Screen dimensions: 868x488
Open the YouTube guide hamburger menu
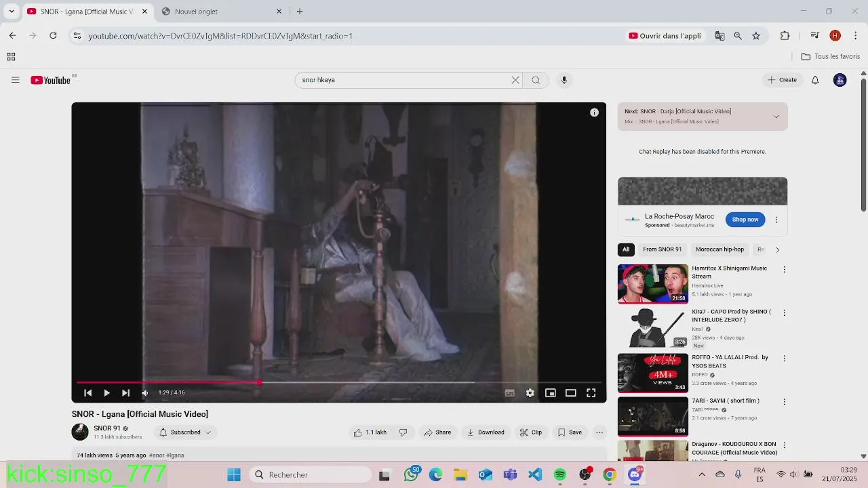pyautogui.click(x=15, y=80)
